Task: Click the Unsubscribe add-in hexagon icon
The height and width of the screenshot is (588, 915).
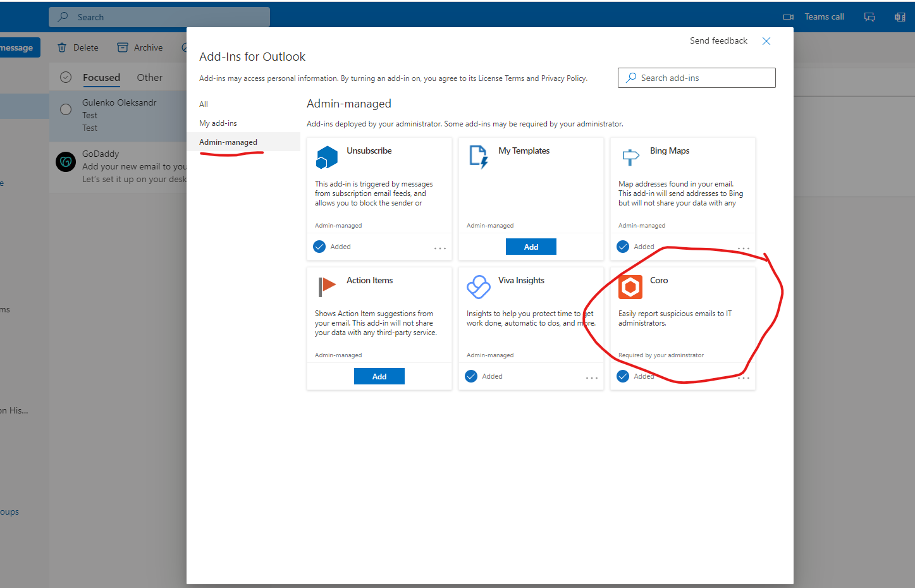Action: pos(327,157)
